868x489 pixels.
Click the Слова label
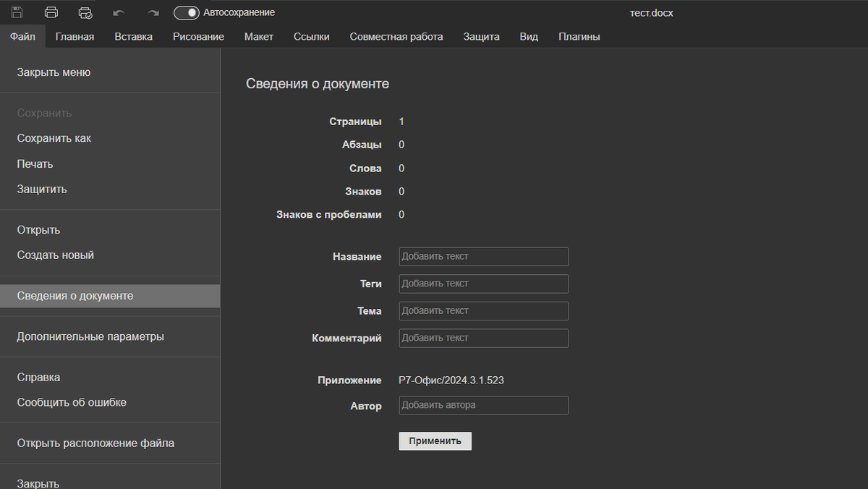(365, 169)
